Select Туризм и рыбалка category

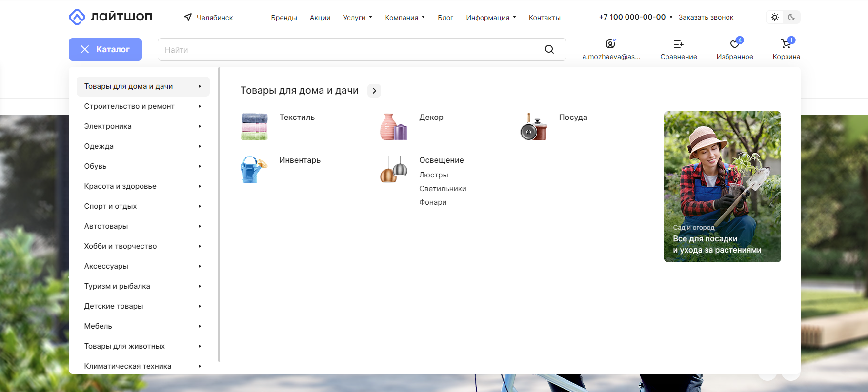click(143, 286)
